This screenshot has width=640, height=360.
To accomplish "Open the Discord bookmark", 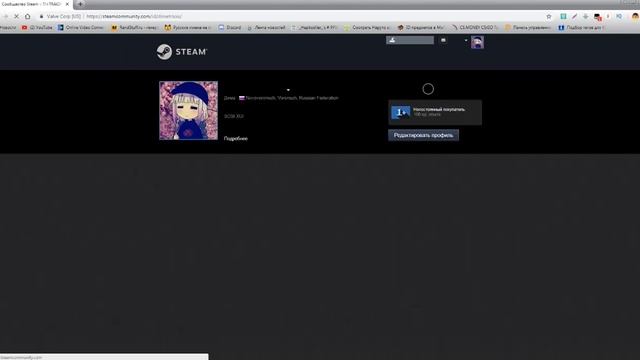I will pyautogui.click(x=230, y=27).
